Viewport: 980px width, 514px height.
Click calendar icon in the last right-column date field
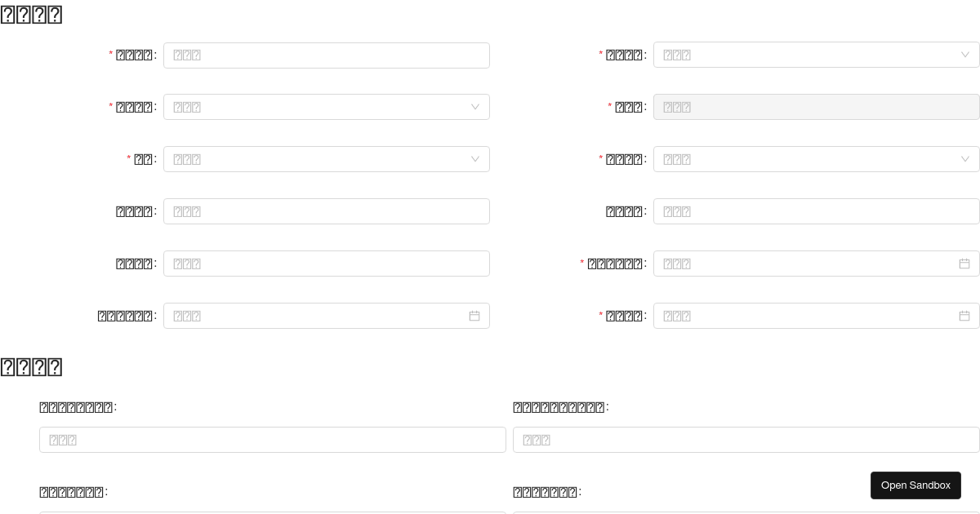[964, 316]
